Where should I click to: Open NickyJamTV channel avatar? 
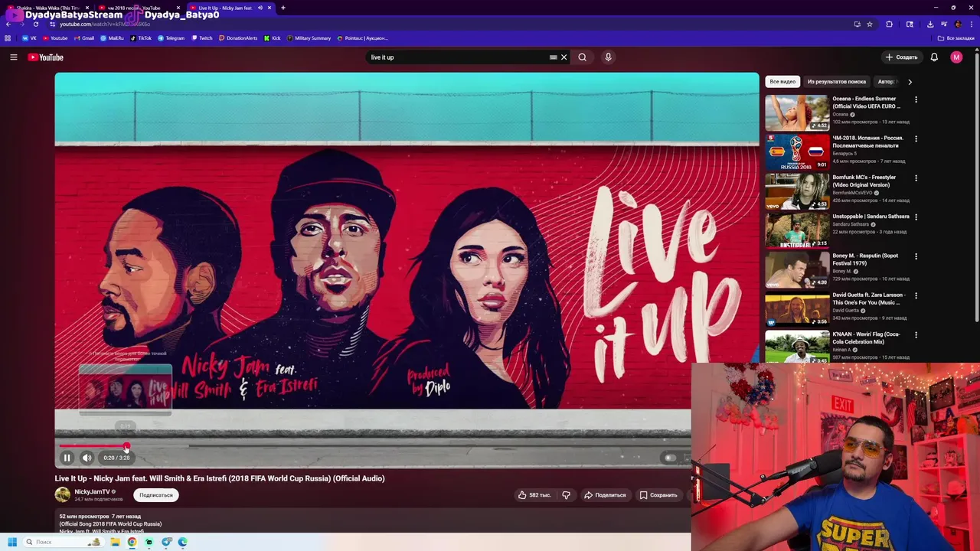click(x=63, y=495)
